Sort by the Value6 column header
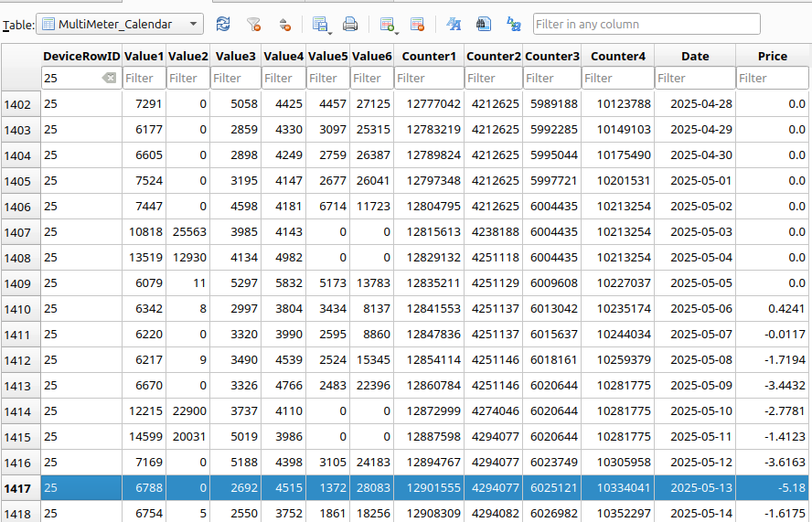The height and width of the screenshot is (522, 812). 372,56
